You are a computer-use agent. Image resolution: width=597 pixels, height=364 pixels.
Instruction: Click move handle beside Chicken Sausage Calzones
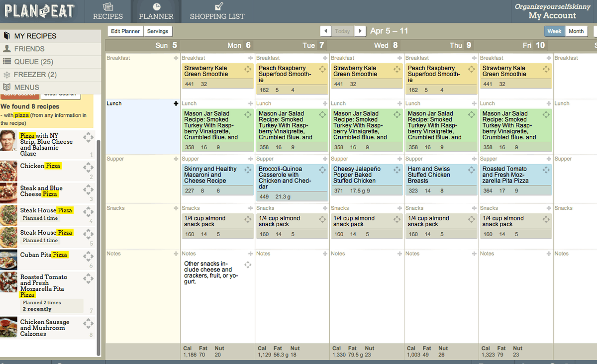click(89, 324)
